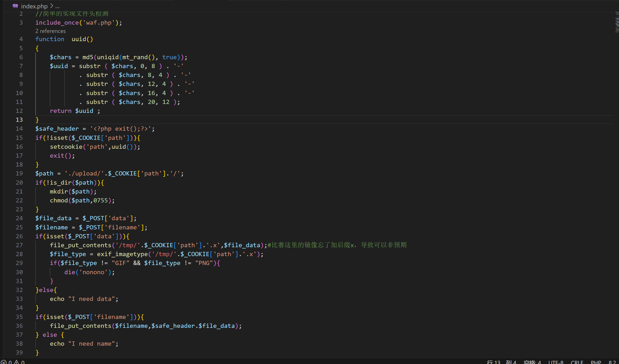Click line number 4 in the gutter
The image size is (619, 364).
pyautogui.click(x=21, y=39)
